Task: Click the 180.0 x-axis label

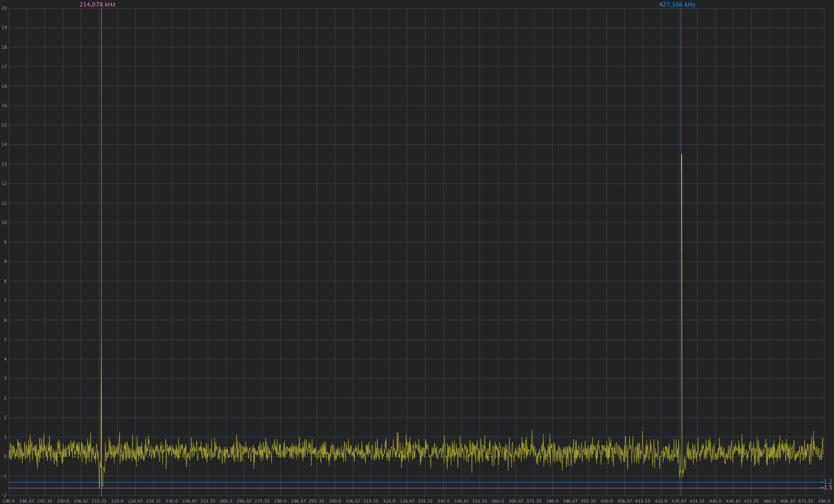Action: point(9,501)
